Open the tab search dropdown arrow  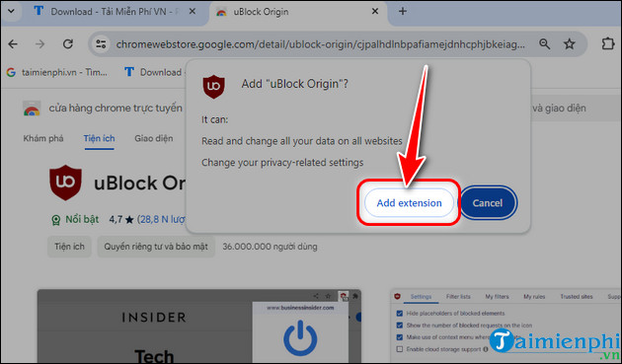click(x=11, y=11)
